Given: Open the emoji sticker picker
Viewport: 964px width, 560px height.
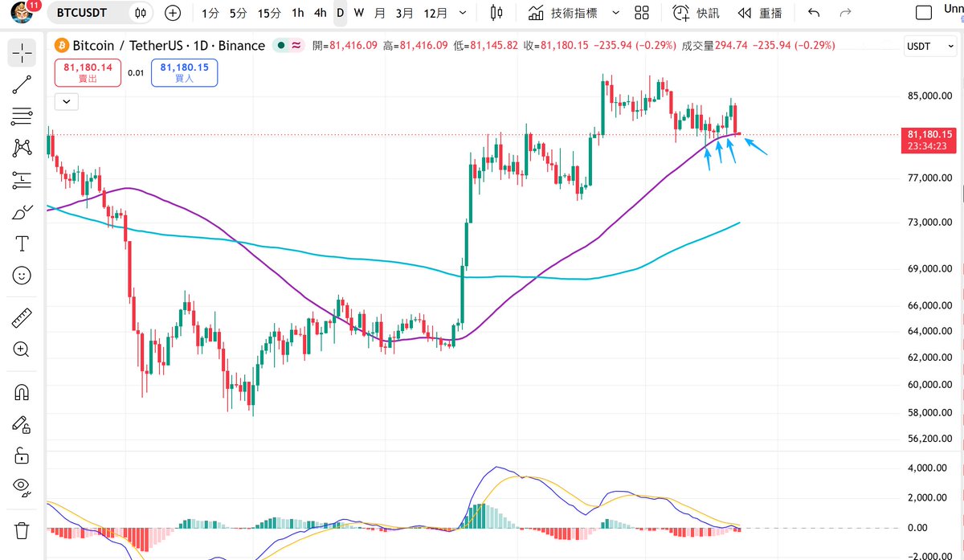Looking at the screenshot, I should (x=22, y=276).
